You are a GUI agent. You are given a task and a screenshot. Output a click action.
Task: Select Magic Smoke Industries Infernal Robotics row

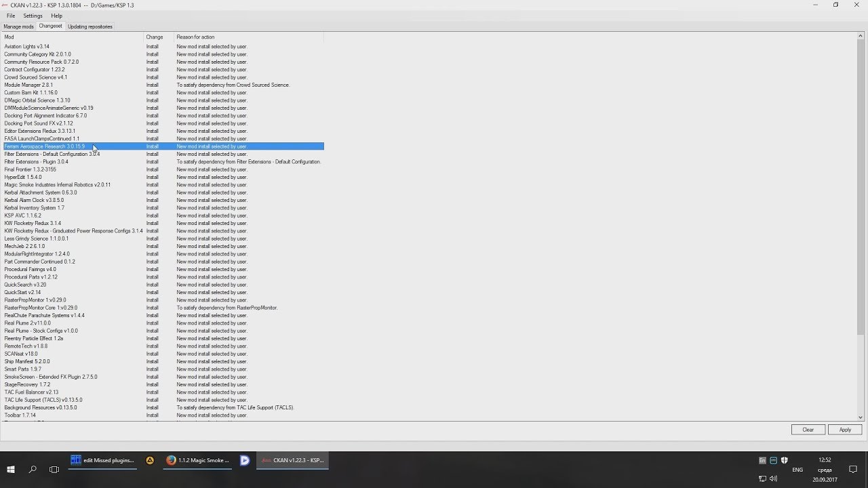[163, 185]
